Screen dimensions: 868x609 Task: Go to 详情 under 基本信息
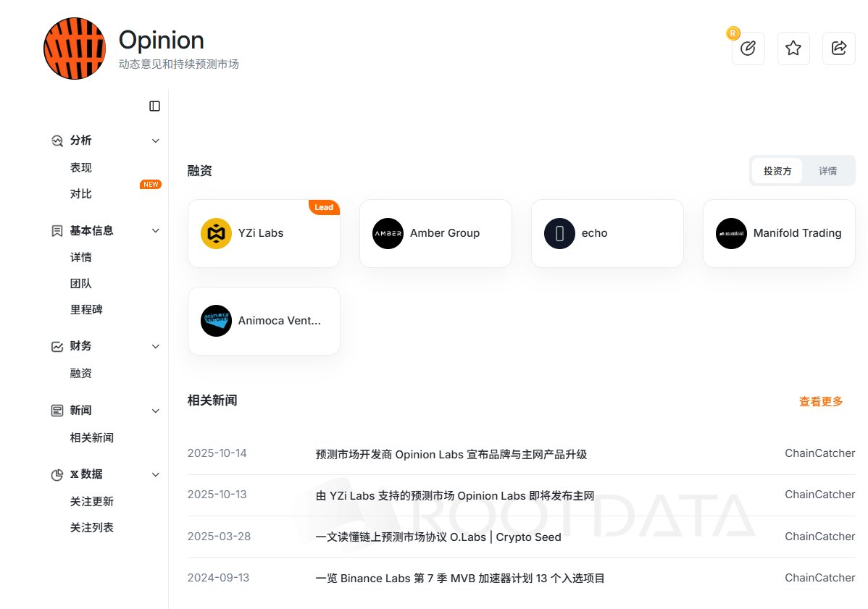tap(81, 257)
